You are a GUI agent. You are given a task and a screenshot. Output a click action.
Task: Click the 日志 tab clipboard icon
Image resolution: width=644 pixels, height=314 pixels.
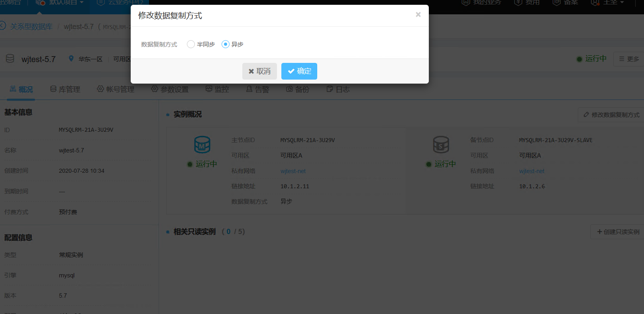point(330,89)
